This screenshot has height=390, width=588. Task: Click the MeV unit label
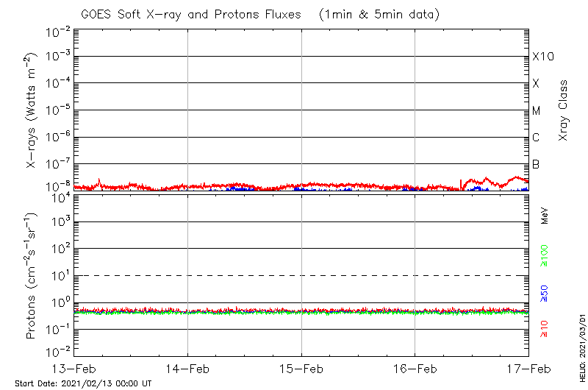click(545, 216)
